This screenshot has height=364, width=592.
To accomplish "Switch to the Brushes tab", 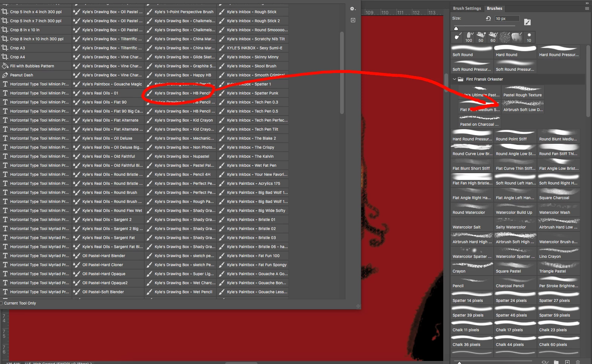I will 494,8.
